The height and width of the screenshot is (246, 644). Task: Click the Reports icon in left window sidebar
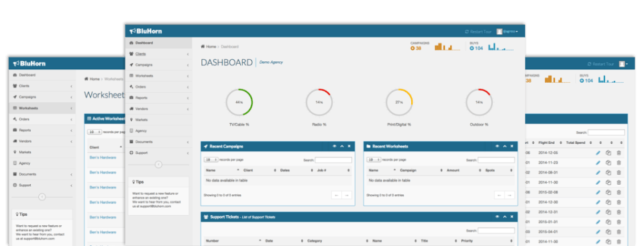tap(15, 130)
